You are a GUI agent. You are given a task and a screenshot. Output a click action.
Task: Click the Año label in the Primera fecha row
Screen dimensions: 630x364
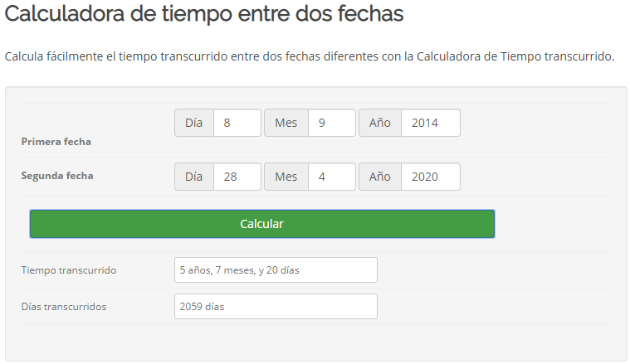[x=380, y=123]
